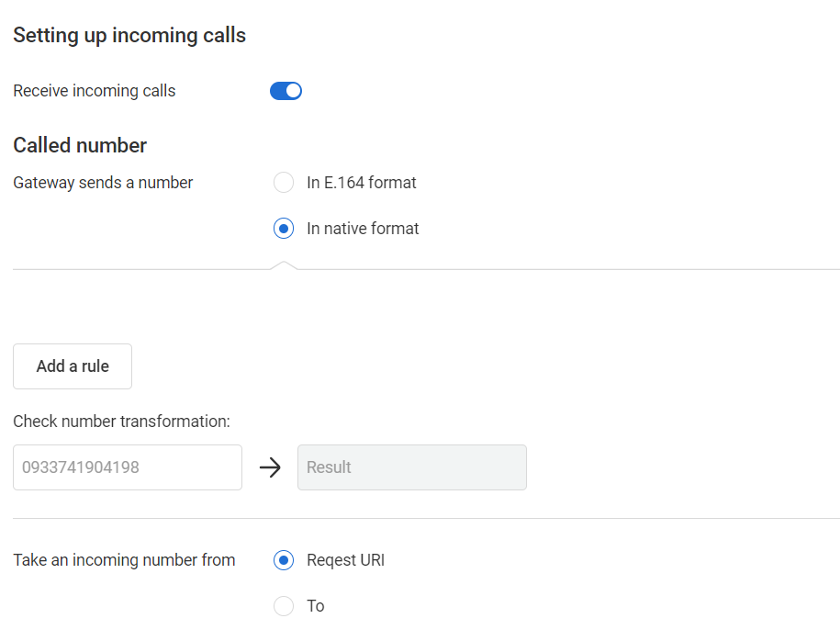Screen dimensions: 840x641
Task: Click the 'In E.164 format' label text
Action: coord(362,183)
